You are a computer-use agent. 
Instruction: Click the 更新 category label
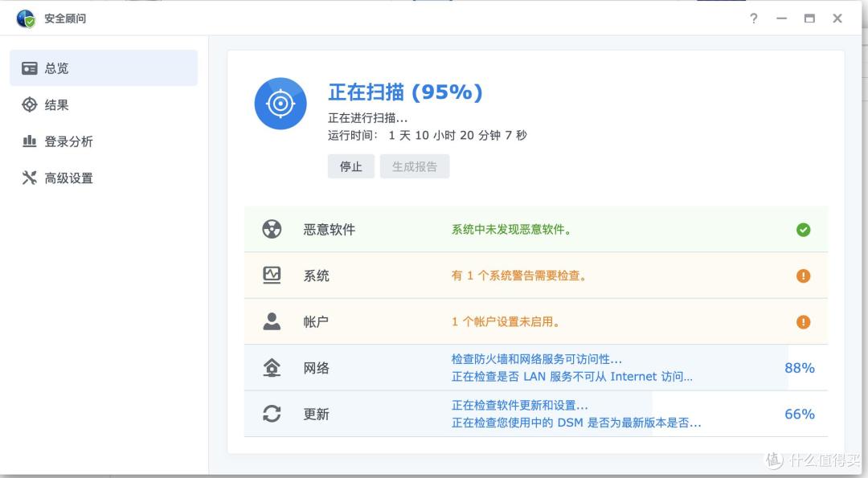coord(316,414)
